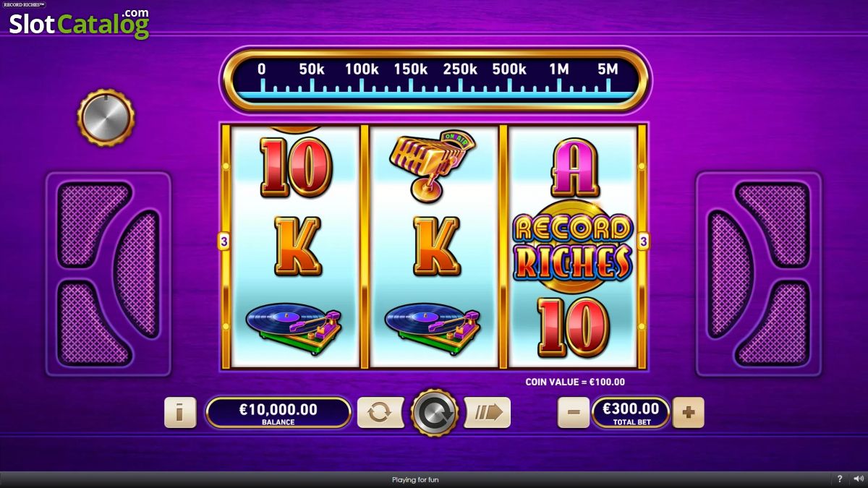Click the Record Riches logo symbol

(x=572, y=249)
